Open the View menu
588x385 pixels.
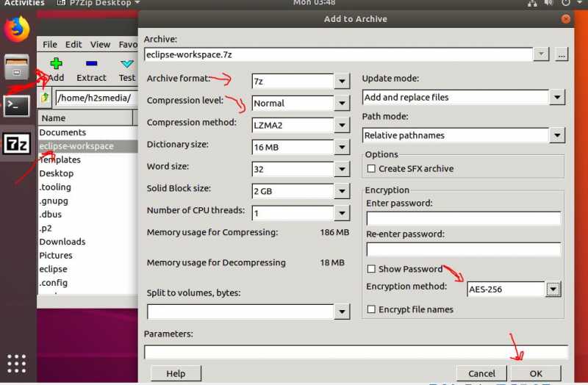tap(100, 45)
